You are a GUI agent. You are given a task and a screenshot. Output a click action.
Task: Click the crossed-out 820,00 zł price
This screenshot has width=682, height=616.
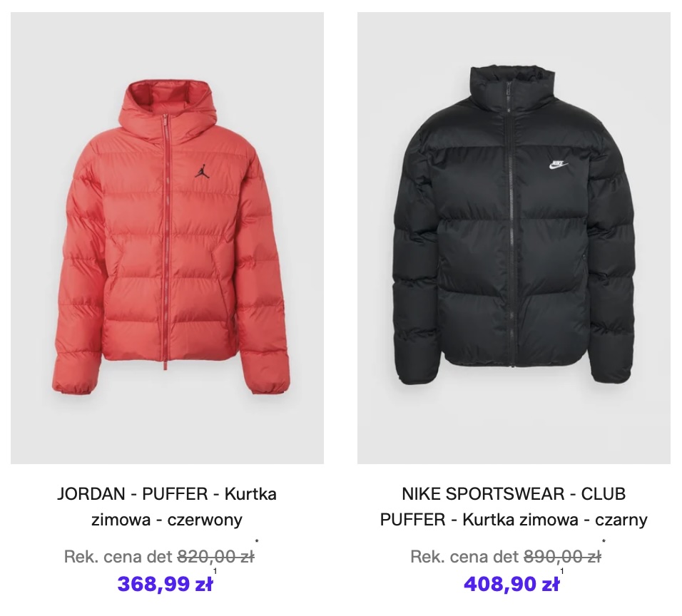click(x=215, y=556)
